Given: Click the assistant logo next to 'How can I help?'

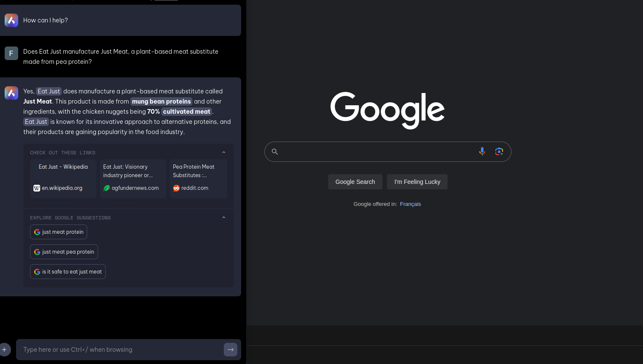Looking at the screenshot, I should (11, 20).
